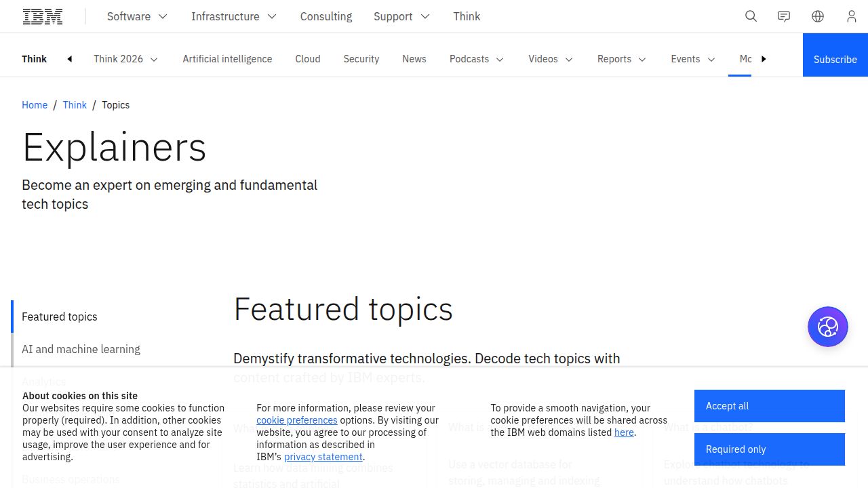
Task: Expand the Events dropdown
Action: click(693, 59)
